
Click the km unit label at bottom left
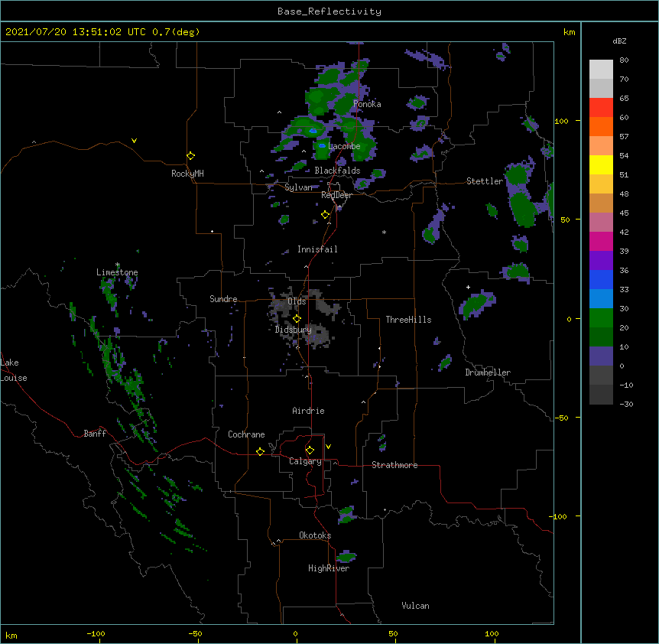[11, 635]
